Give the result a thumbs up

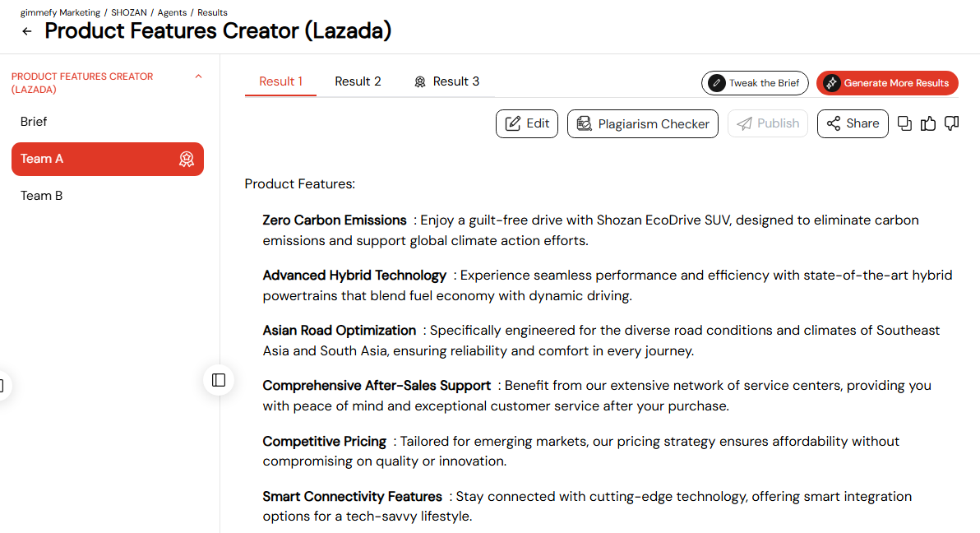point(928,123)
